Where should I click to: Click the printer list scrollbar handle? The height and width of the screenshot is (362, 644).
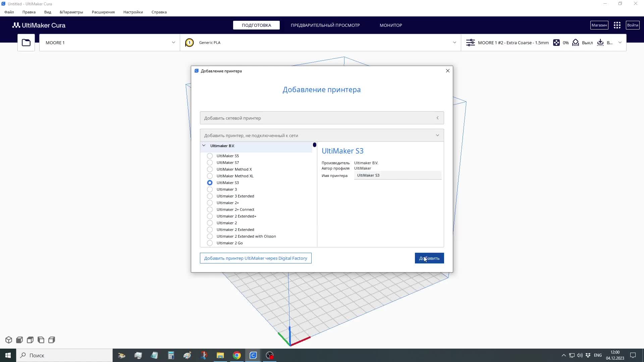pos(314,145)
